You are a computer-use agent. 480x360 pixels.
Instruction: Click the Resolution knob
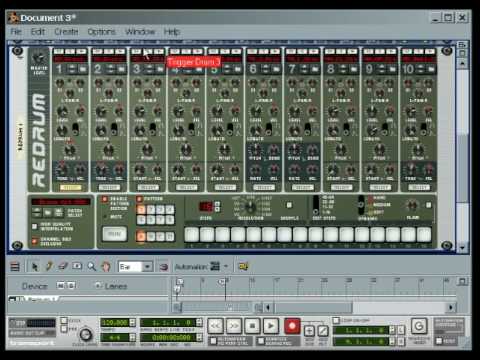pyautogui.click(x=250, y=207)
